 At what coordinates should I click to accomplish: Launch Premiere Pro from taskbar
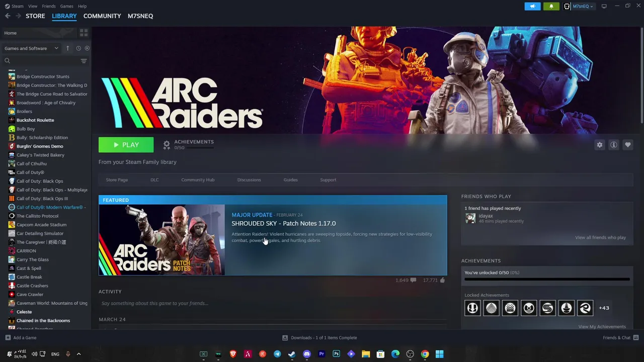(x=321, y=354)
